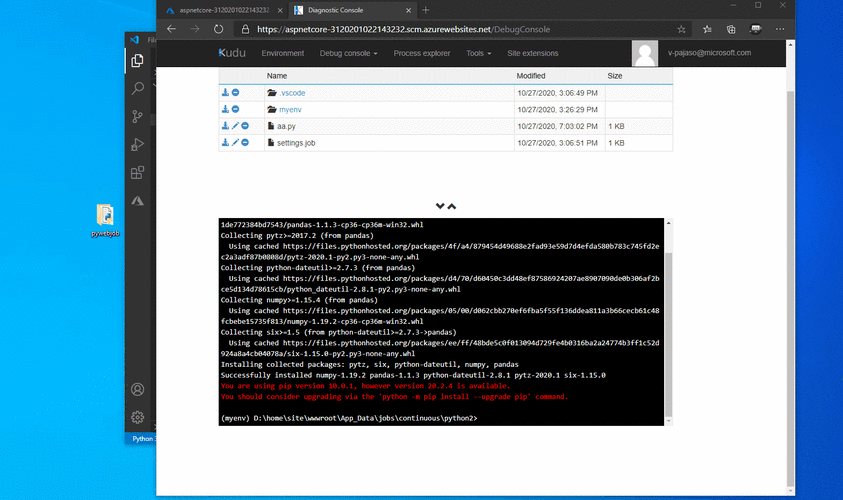The width and height of the screenshot is (843, 500).
Task: Click the edit pencil icon for settings.job
Action: (x=235, y=143)
